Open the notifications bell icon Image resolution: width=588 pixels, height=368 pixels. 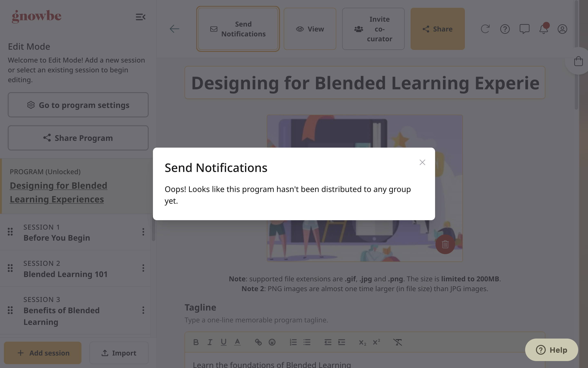(x=543, y=29)
